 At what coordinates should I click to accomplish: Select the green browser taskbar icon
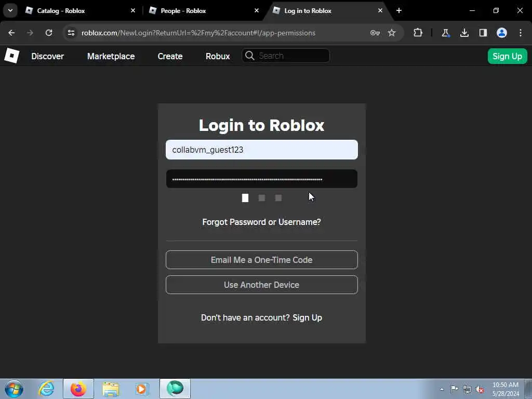(175, 389)
